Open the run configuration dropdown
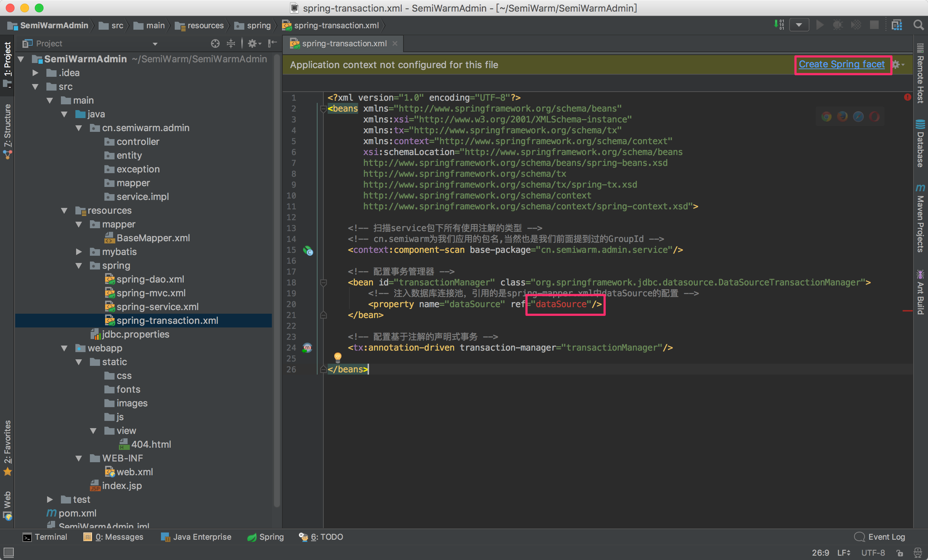The width and height of the screenshot is (928, 560). [x=799, y=25]
